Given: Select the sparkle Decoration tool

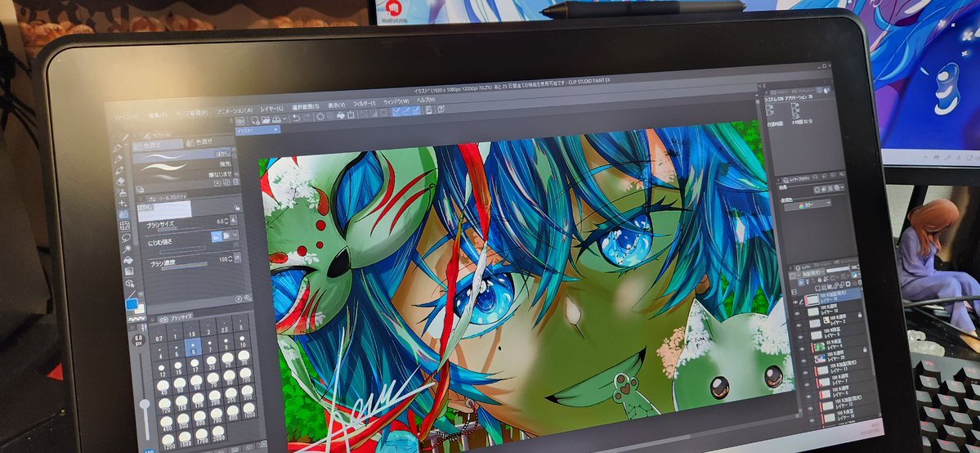Looking at the screenshot, I should tap(122, 204).
